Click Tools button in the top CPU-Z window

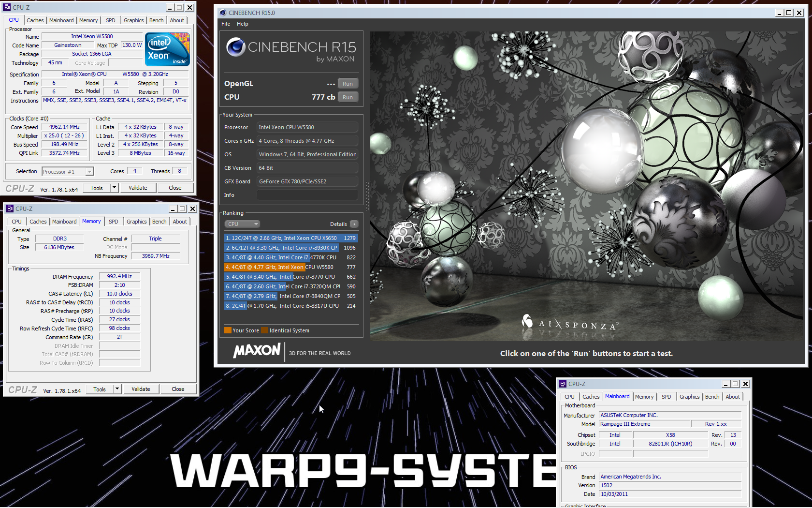pyautogui.click(x=97, y=188)
